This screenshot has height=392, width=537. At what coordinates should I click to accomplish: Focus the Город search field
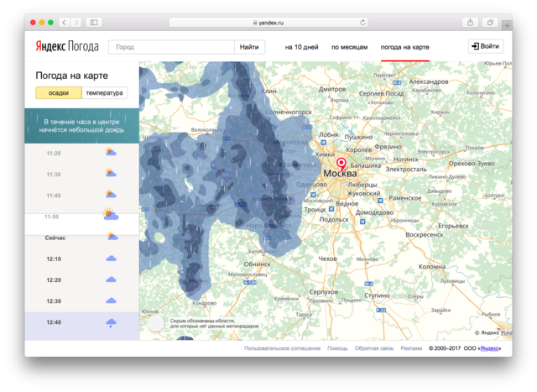[x=172, y=47]
